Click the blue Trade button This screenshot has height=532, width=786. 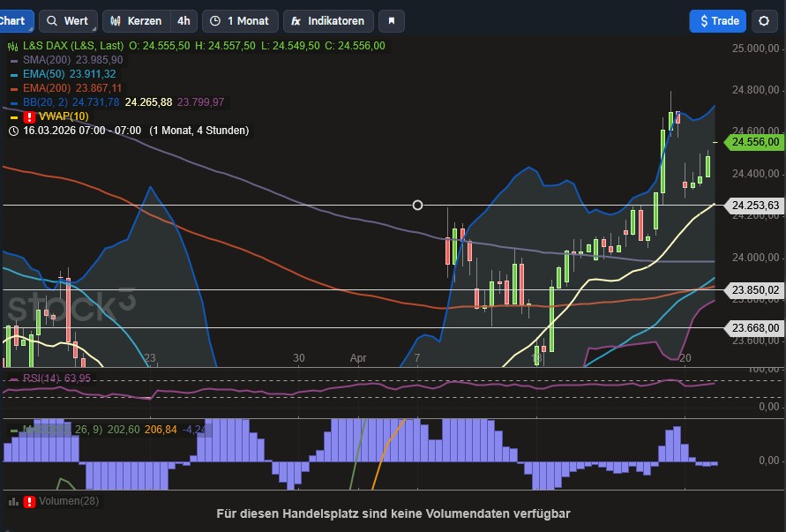717,21
